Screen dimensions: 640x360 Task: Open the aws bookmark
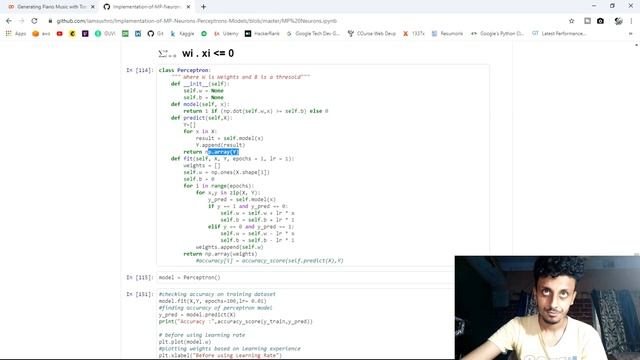point(41,33)
